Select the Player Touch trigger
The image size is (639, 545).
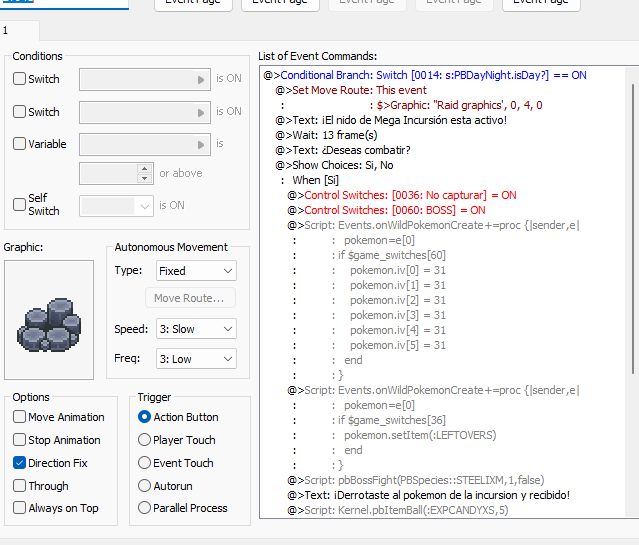[x=145, y=440]
